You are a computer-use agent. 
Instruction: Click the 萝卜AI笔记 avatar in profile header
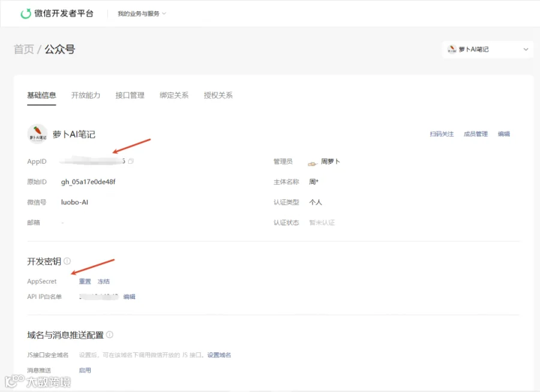click(37, 134)
